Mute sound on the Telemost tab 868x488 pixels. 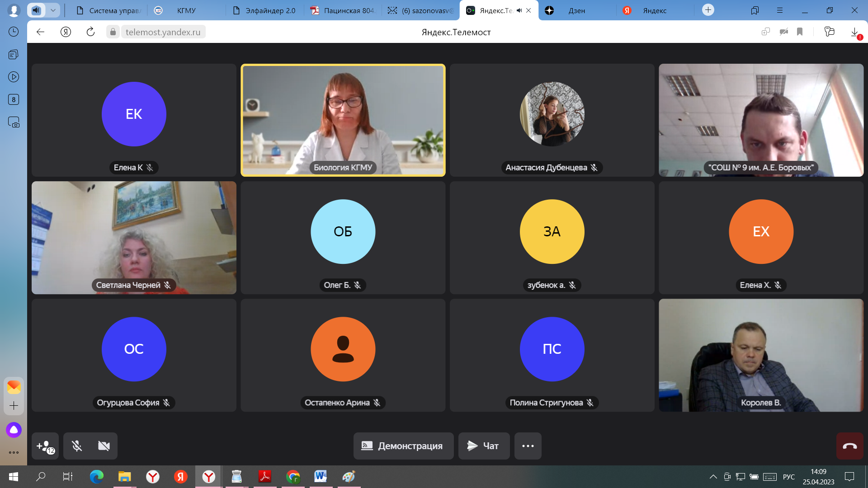click(x=519, y=10)
